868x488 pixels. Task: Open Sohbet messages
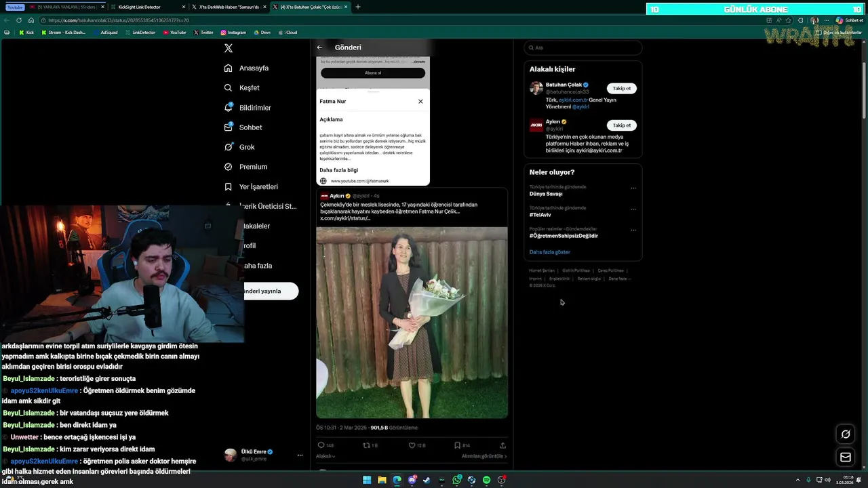pos(243,127)
